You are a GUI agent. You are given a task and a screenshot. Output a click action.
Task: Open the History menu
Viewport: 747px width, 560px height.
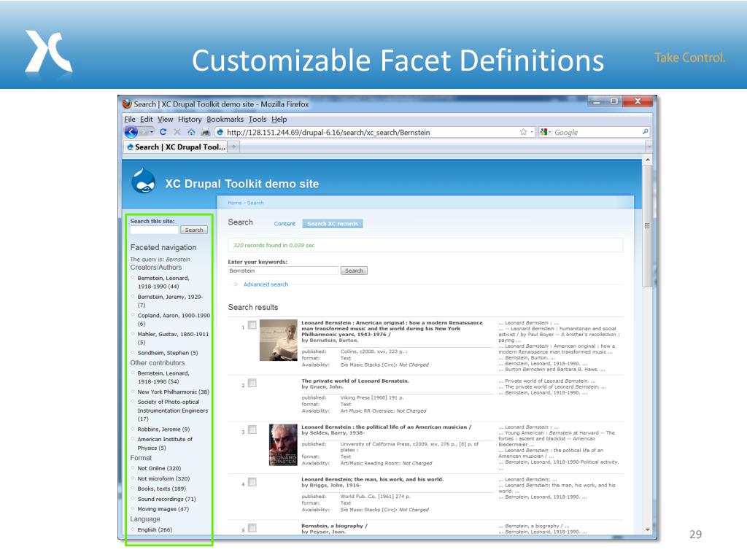[x=190, y=119]
